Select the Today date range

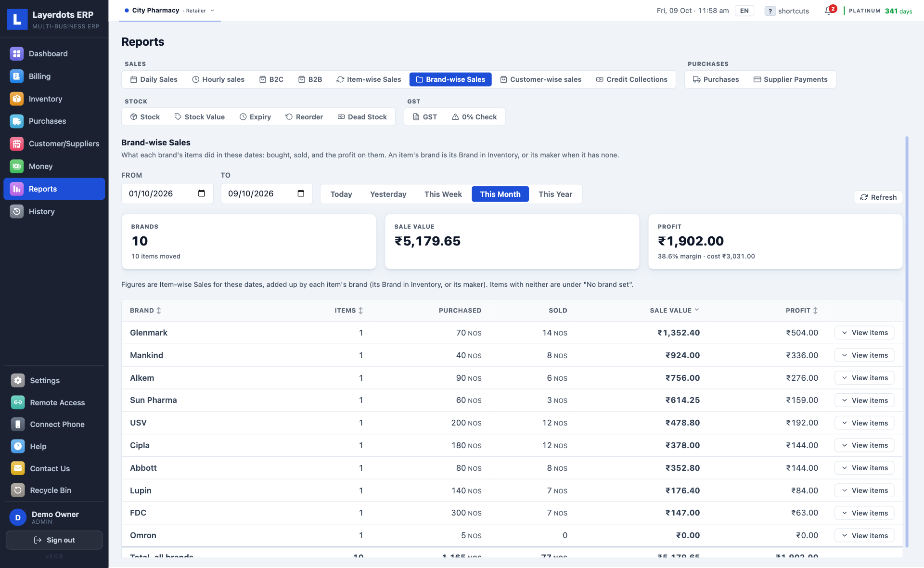pos(341,194)
